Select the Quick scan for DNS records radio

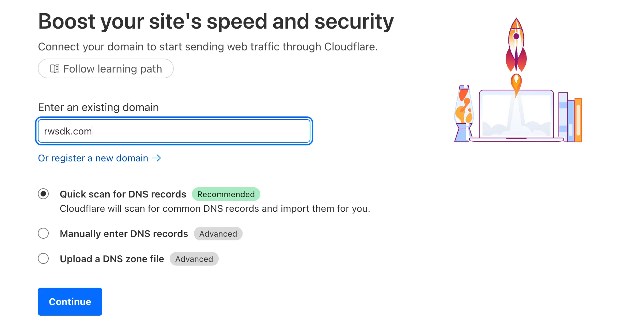(43, 194)
